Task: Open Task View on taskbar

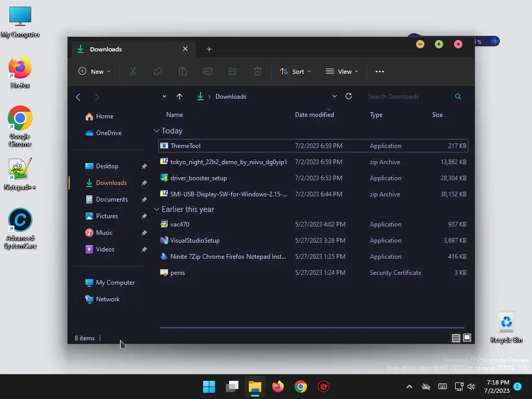Action: point(232,387)
